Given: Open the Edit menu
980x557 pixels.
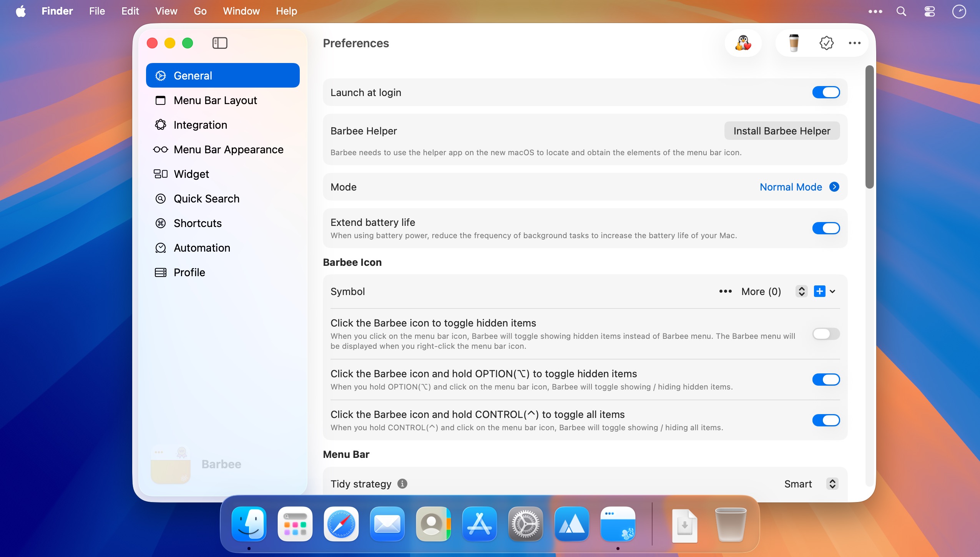Looking at the screenshot, I should point(130,11).
